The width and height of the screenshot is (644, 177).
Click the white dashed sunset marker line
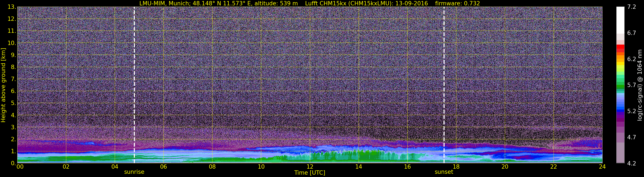coord(444,85)
